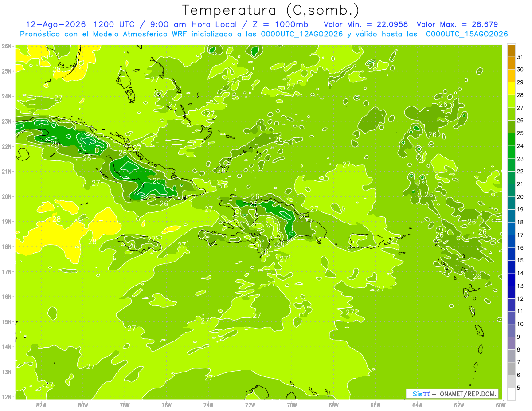Click the legend scale value "5"
This screenshot has width=532, height=411.
point(518,388)
